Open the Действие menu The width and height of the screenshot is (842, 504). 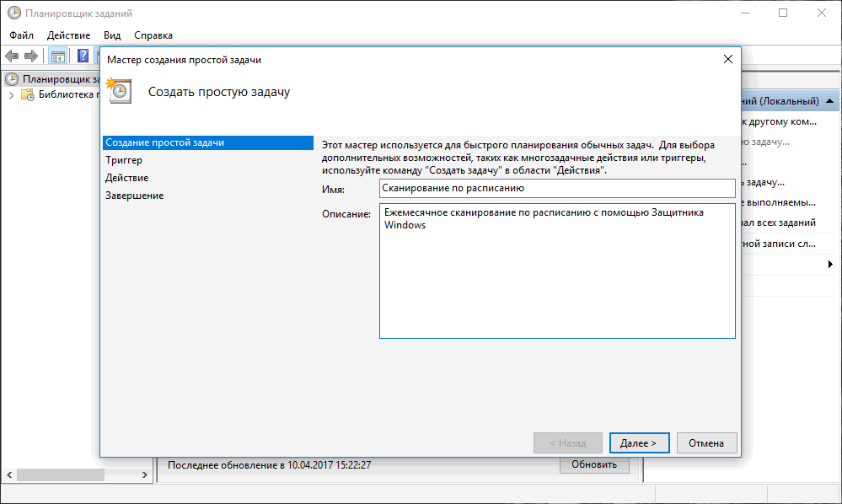point(69,35)
